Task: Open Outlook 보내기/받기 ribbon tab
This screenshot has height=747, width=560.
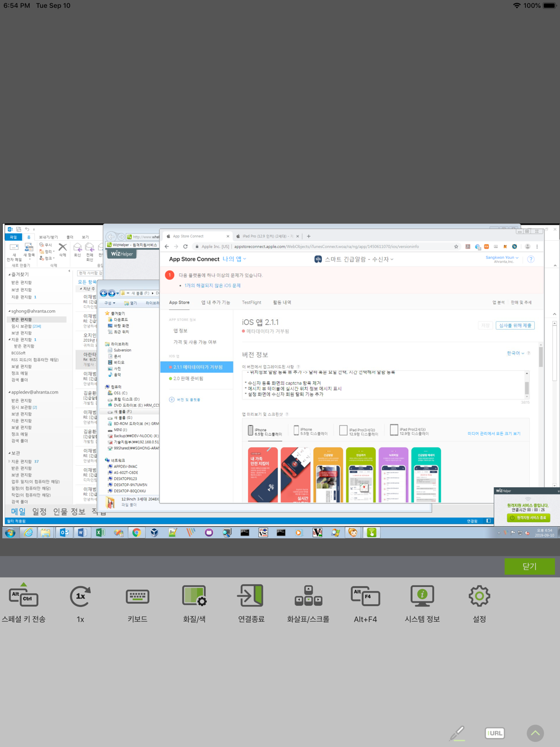Action: tap(48, 237)
